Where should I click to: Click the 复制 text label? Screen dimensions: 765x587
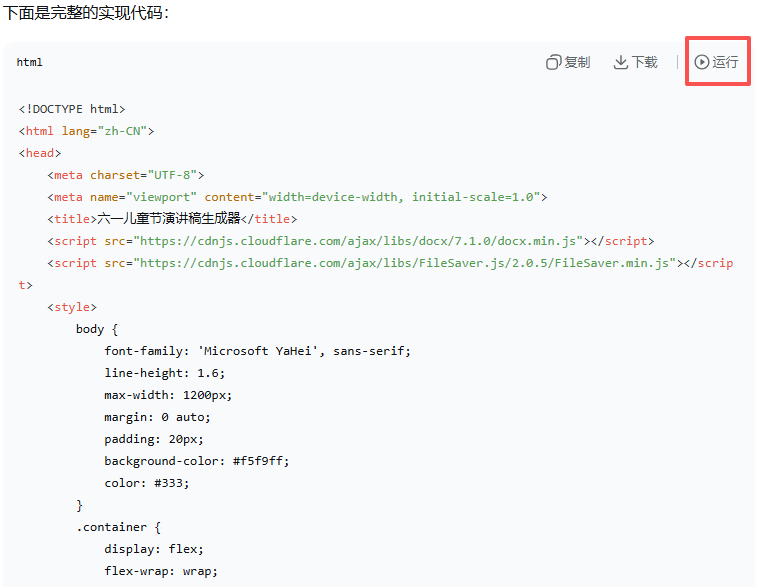click(577, 62)
